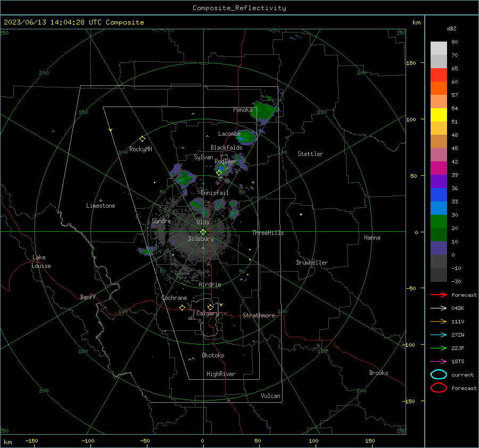Click the Brooks city label

(378, 373)
